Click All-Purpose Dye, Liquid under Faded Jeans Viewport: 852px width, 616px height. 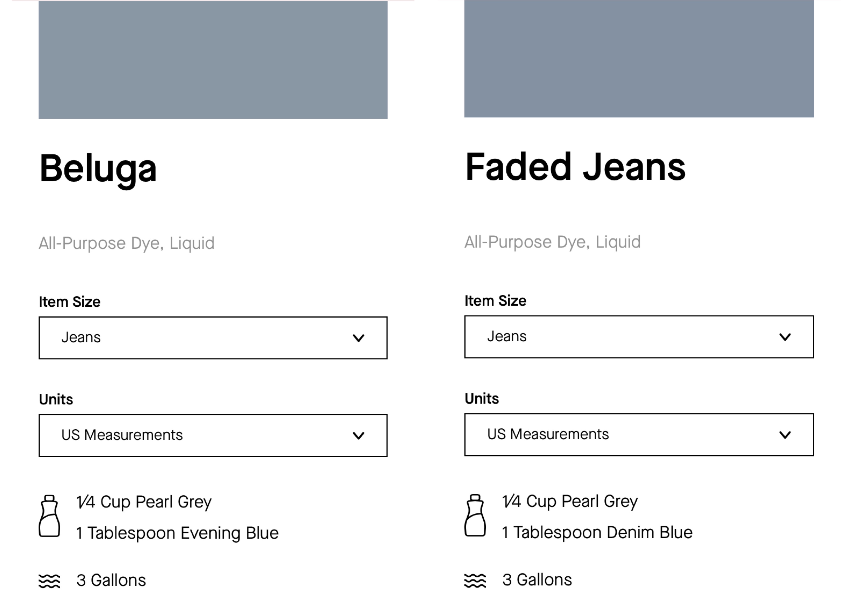(553, 242)
